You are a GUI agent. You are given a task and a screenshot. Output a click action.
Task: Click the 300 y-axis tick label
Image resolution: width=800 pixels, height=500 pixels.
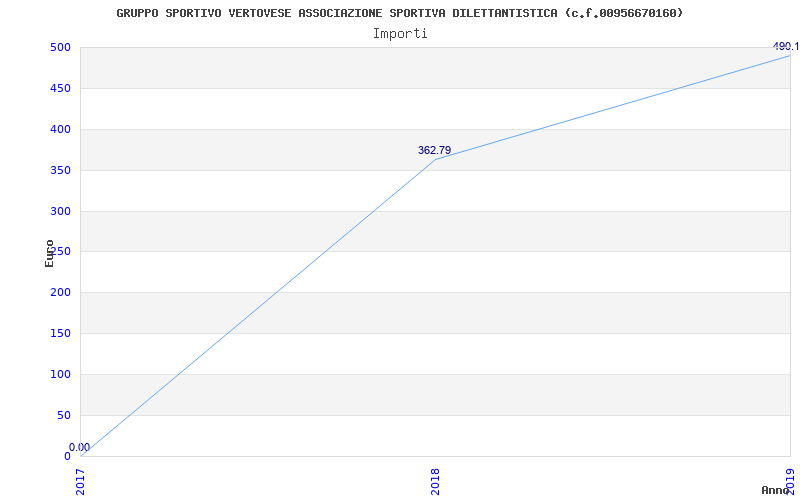[60, 211]
